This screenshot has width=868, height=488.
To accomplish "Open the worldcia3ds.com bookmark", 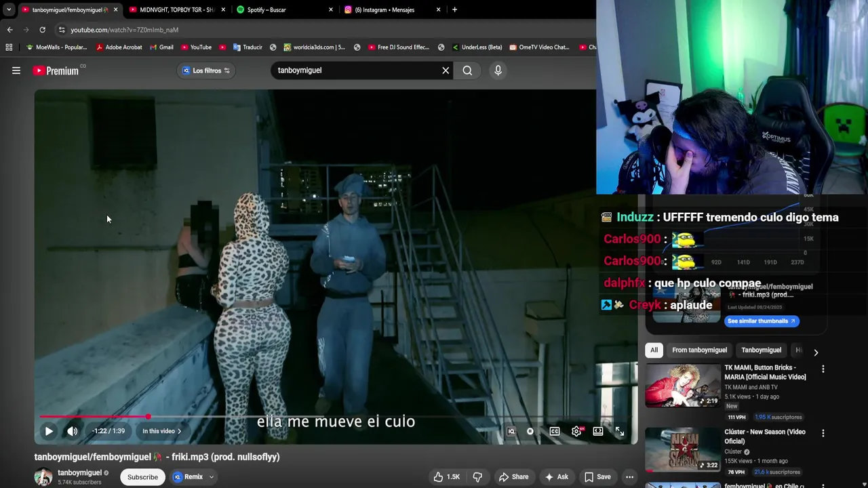I will [314, 47].
